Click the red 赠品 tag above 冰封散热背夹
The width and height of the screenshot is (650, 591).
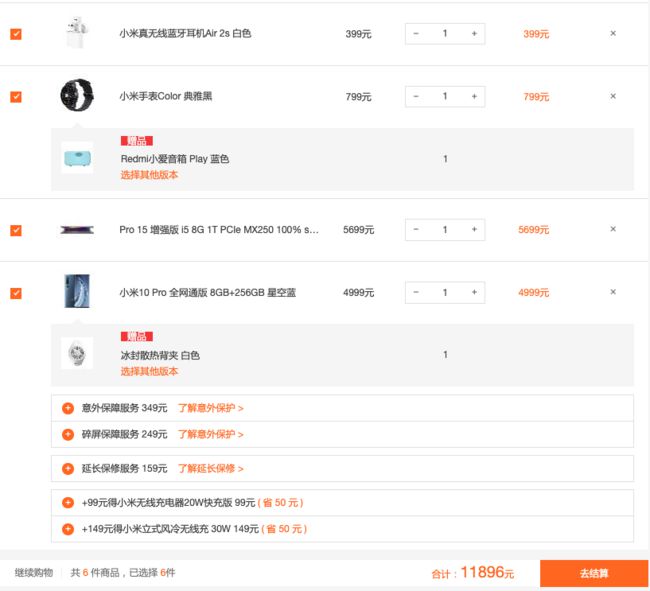(x=137, y=337)
